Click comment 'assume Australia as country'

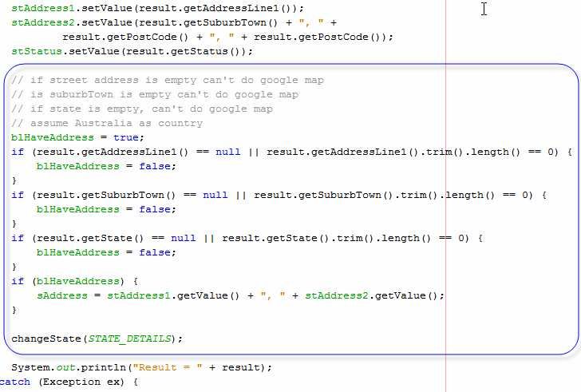pyautogui.click(x=107, y=123)
